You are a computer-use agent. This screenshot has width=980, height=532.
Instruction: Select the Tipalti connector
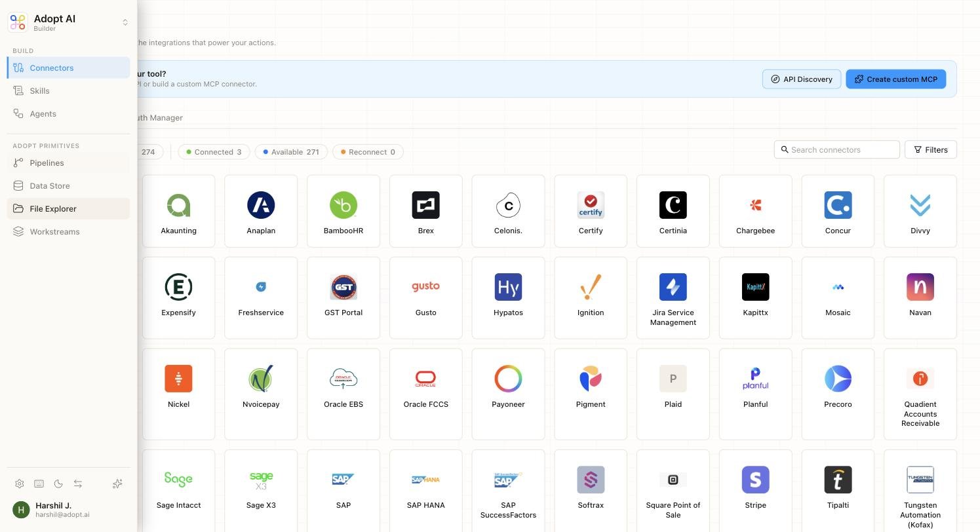tap(838, 491)
